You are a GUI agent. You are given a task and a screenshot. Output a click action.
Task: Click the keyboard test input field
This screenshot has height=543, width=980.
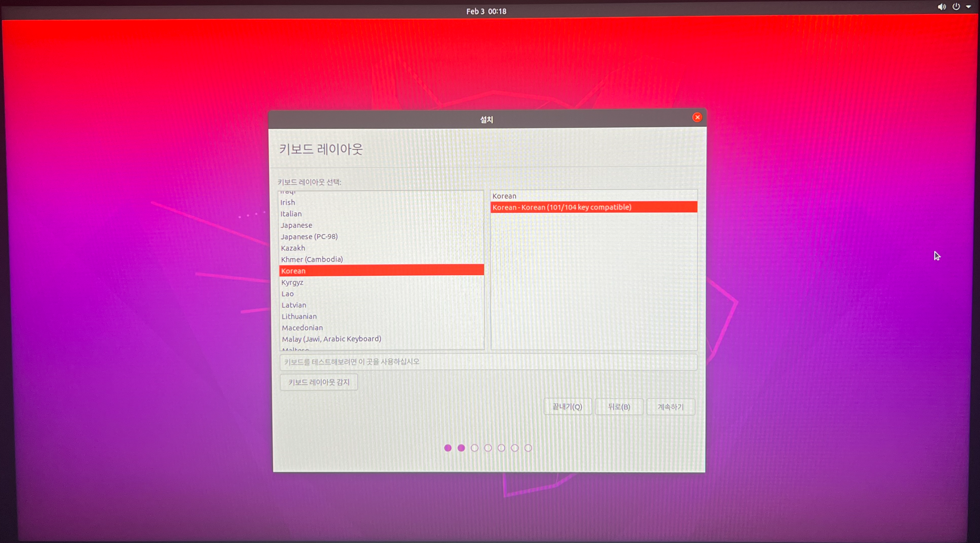488,362
